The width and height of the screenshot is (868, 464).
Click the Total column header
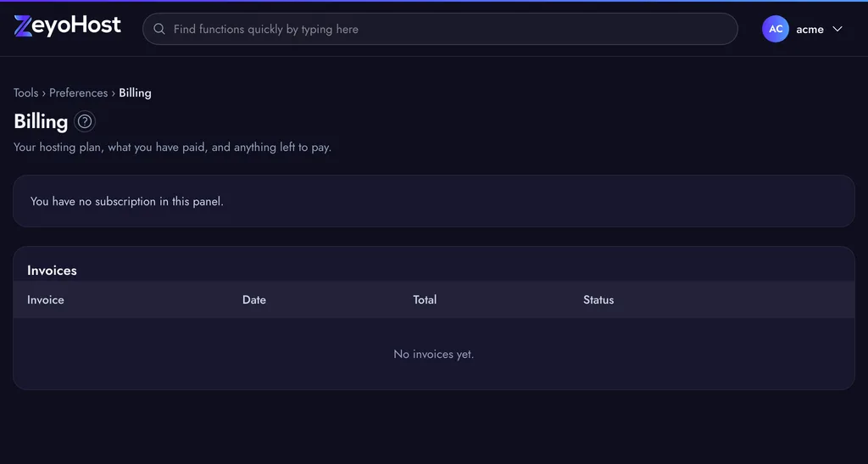(425, 299)
